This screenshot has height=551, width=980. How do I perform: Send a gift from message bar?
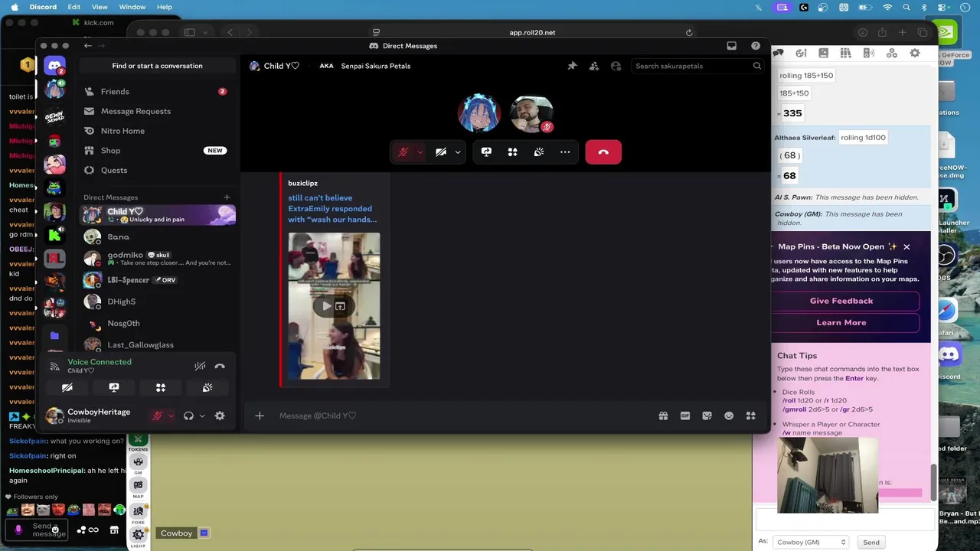click(663, 416)
